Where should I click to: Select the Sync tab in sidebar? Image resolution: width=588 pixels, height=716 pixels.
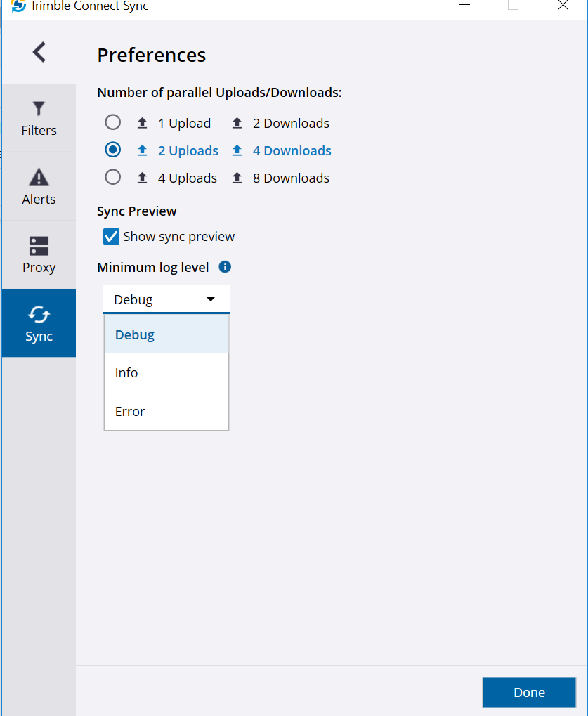pyautogui.click(x=39, y=323)
